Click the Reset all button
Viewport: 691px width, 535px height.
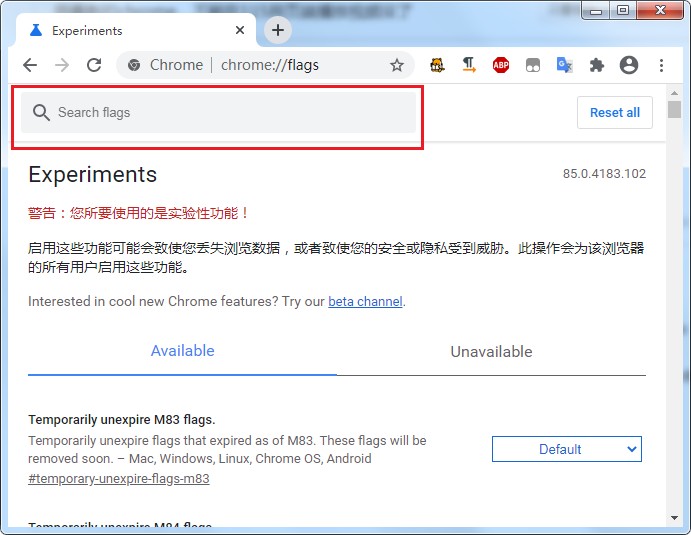point(615,112)
